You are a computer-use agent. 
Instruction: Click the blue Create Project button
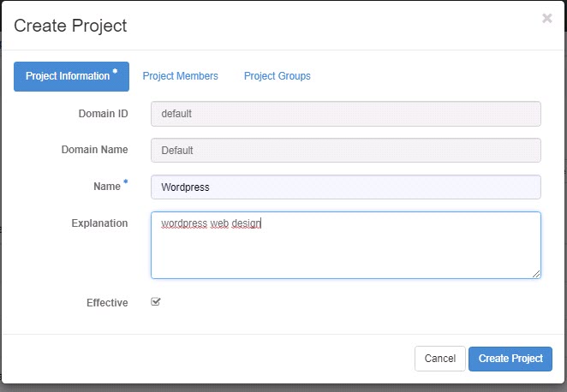point(510,359)
